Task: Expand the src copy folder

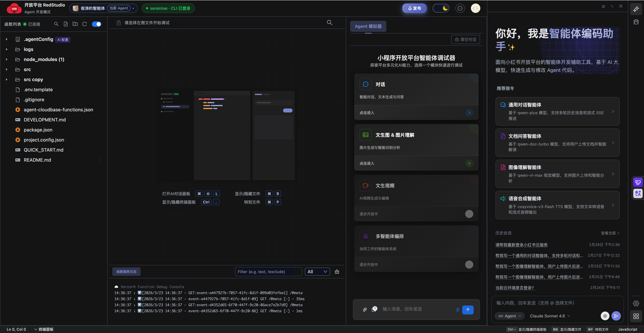Action: (7, 79)
